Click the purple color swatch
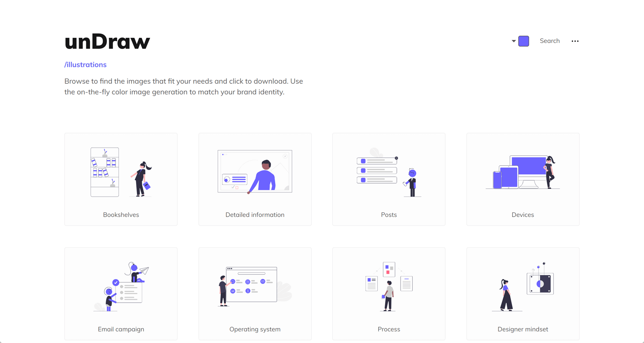The width and height of the screenshot is (644, 343). tap(523, 41)
